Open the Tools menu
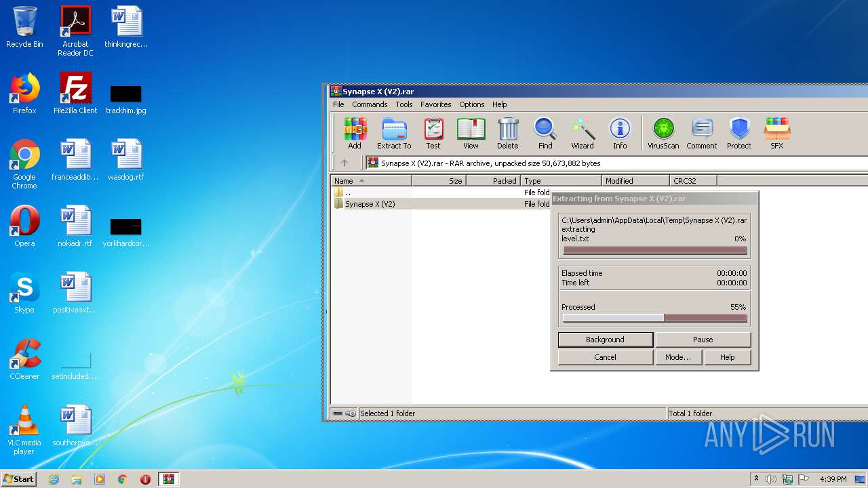Screen dimensions: 868x488 click(x=404, y=104)
